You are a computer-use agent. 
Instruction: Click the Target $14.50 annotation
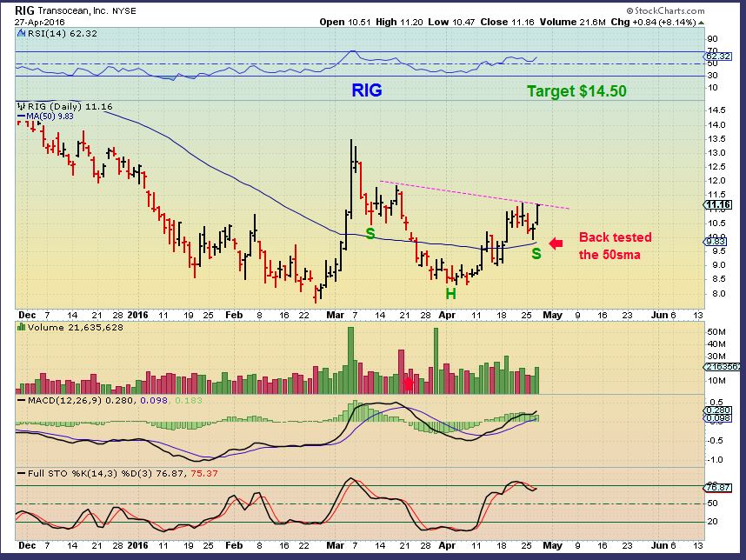click(576, 91)
